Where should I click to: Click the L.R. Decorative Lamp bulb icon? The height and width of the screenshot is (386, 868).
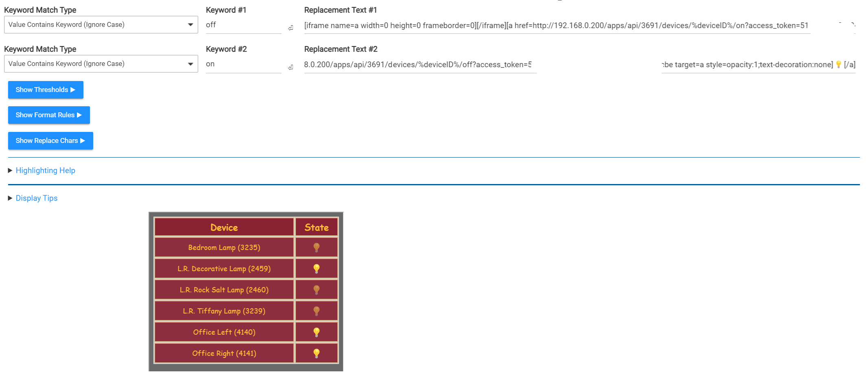click(317, 269)
